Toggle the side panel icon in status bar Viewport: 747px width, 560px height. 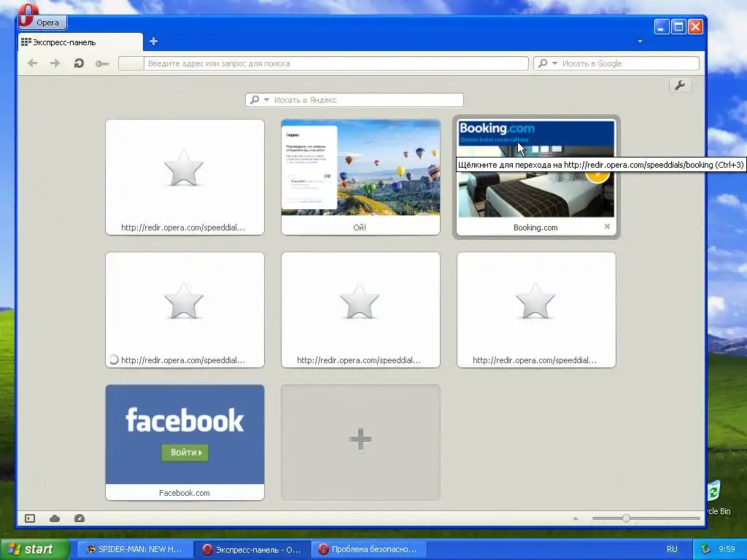click(30, 518)
